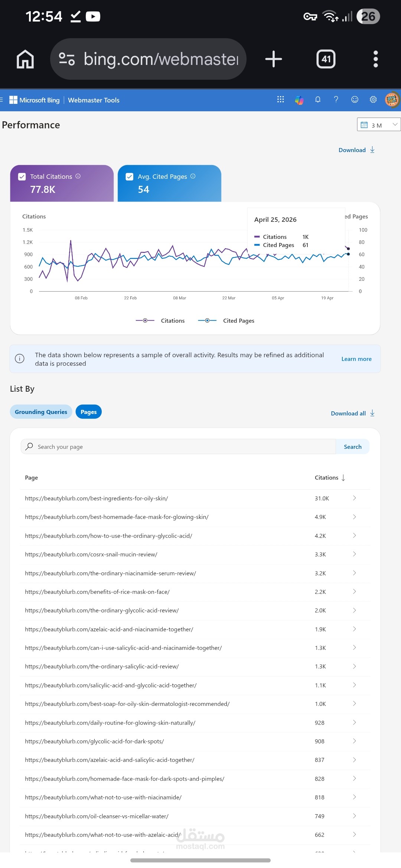
Task: Click the Search button
Action: tap(353, 447)
